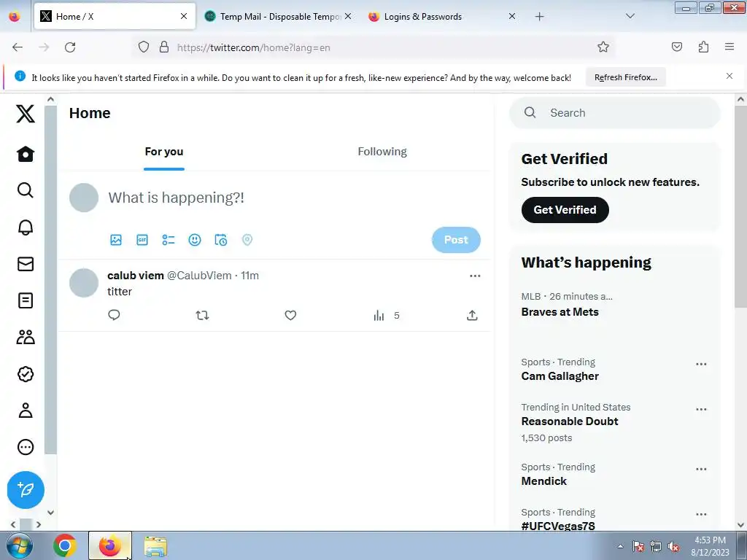Image resolution: width=747 pixels, height=560 pixels.
Task: Click the Post button
Action: point(456,239)
